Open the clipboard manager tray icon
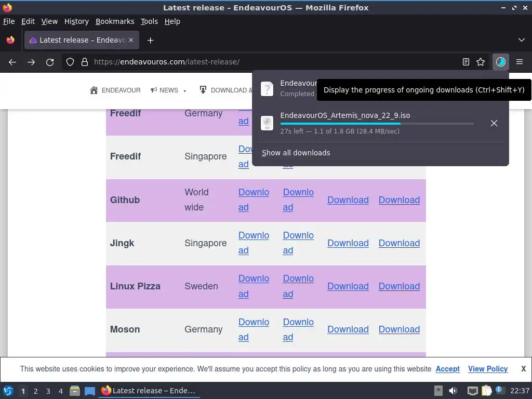 [486, 391]
